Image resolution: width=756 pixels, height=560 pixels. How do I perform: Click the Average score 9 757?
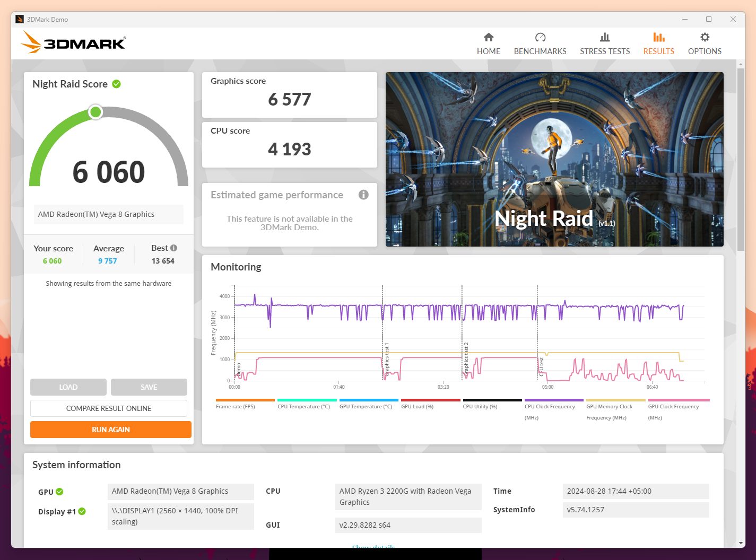[108, 261]
